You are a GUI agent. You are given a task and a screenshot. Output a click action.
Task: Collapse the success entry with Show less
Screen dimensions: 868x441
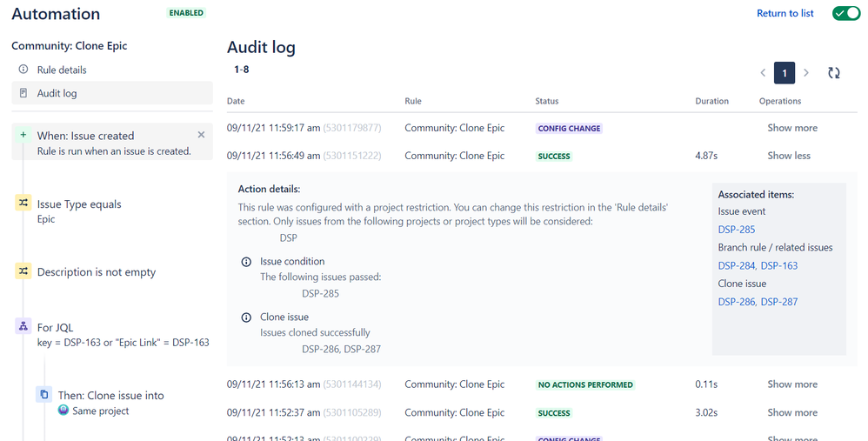(789, 156)
